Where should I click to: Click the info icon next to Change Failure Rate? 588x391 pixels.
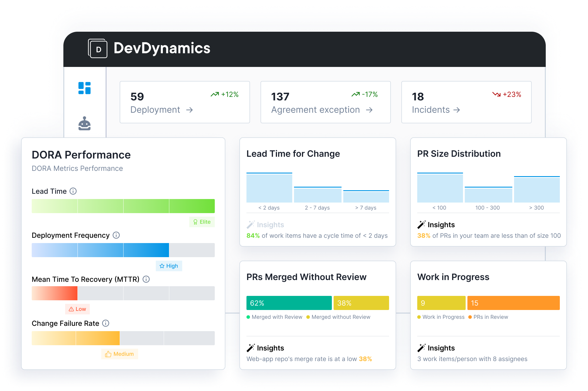click(105, 323)
